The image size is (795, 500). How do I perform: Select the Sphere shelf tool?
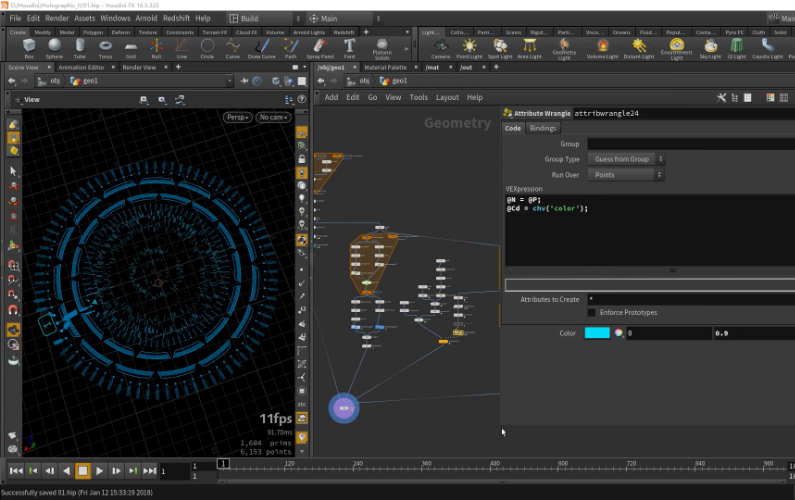54,46
